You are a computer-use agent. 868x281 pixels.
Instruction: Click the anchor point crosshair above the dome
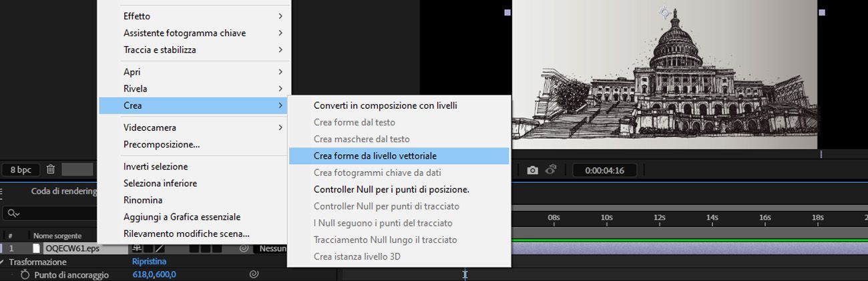664,11
